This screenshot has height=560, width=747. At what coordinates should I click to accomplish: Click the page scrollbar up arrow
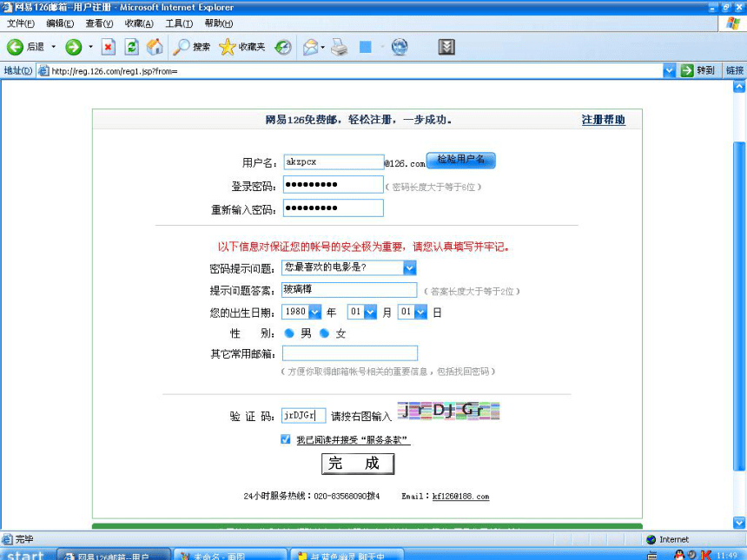coord(739,87)
